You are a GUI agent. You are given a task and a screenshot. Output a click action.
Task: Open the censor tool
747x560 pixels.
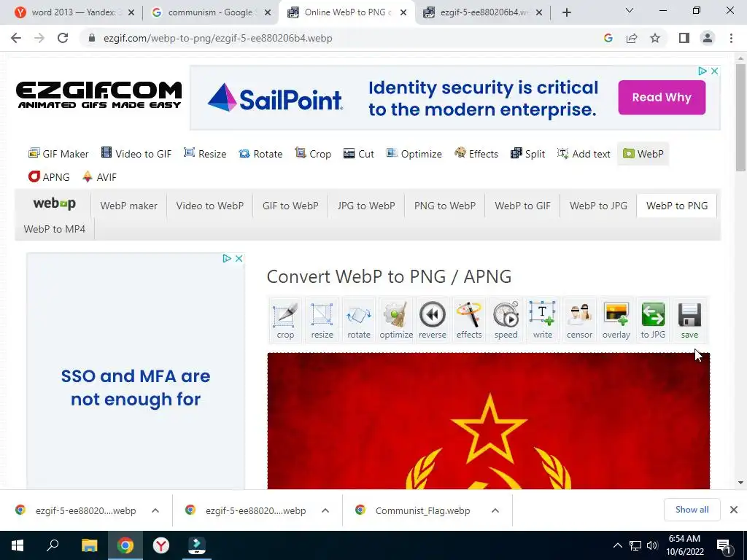coord(579,319)
